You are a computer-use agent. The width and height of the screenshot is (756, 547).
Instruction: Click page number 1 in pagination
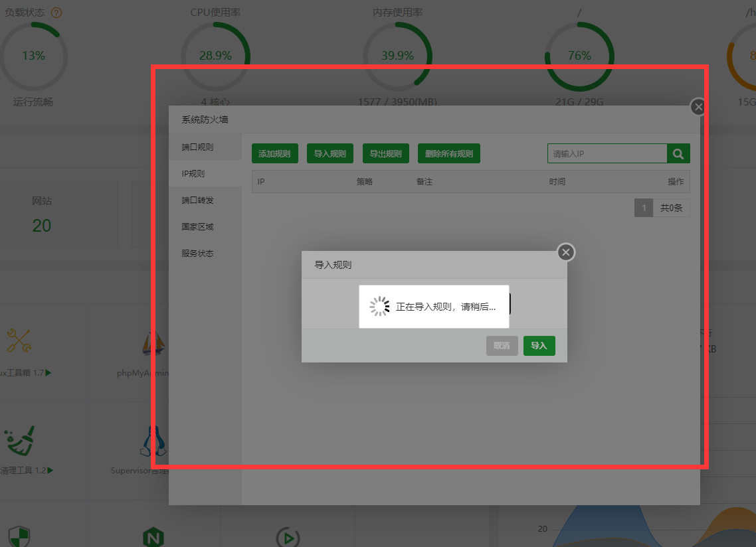(x=644, y=208)
